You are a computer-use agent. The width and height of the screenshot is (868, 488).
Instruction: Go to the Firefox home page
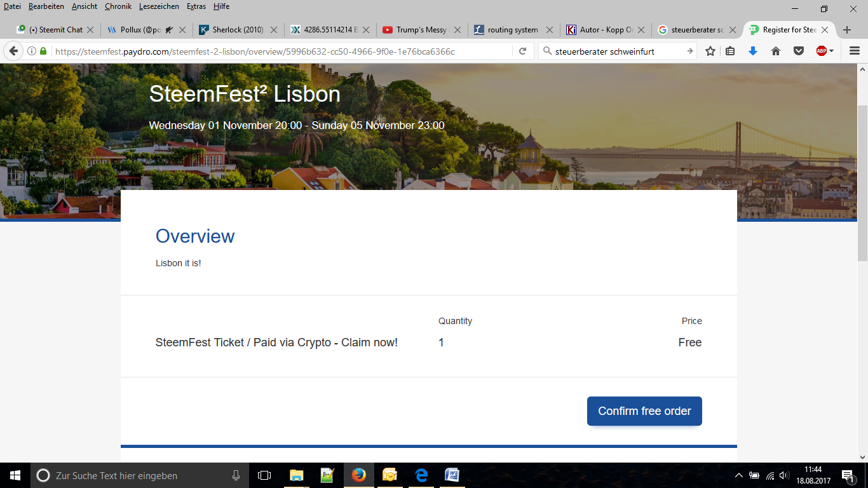click(776, 51)
